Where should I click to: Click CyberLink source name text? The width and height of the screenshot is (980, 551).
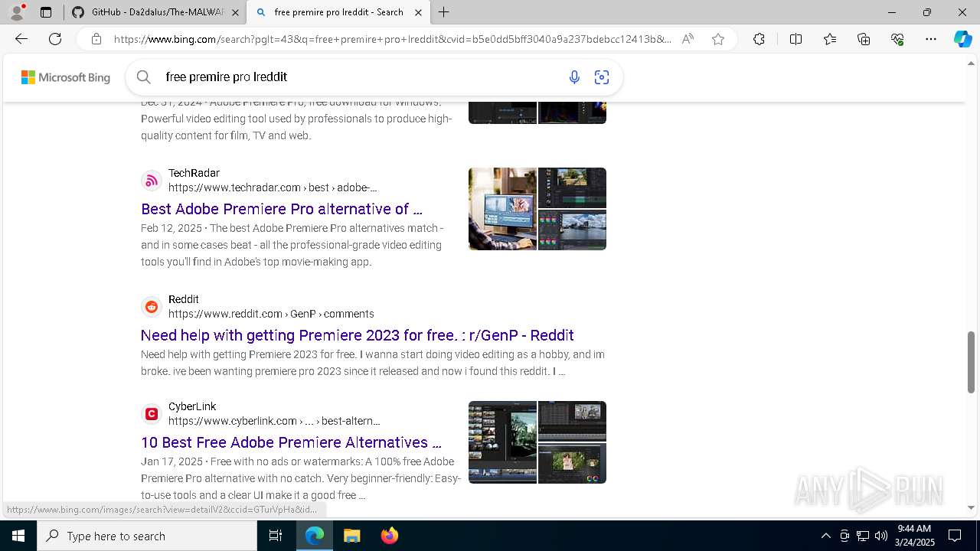coord(192,406)
